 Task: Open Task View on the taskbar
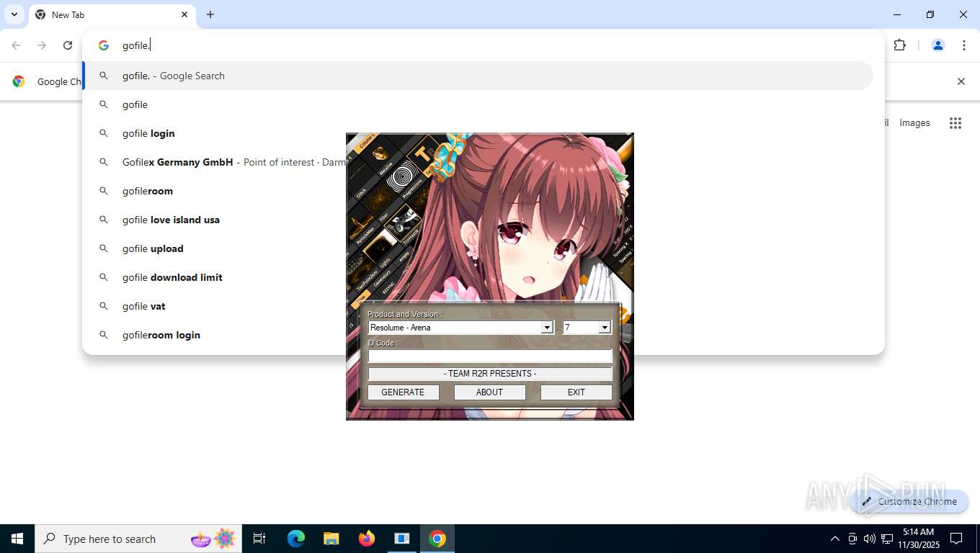[x=259, y=539]
